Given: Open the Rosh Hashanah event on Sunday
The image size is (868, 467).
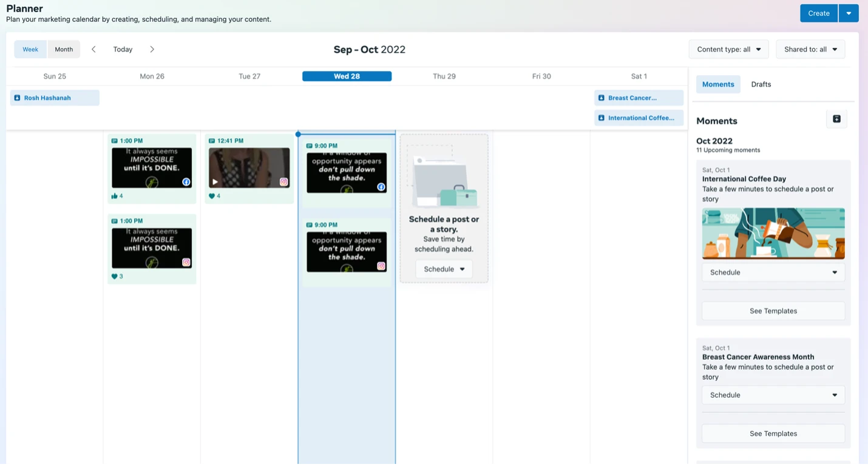Looking at the screenshot, I should point(55,98).
